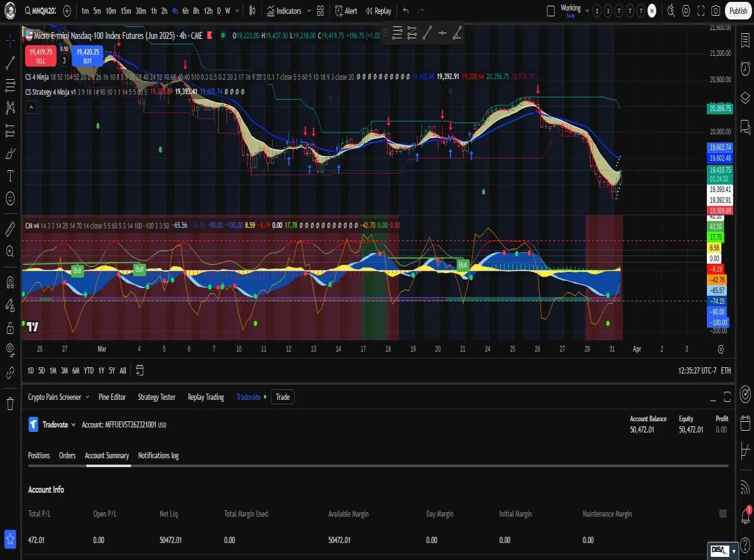Screen dimensions: 754x560
Task: Open the chats panel
Action: (x=745, y=127)
